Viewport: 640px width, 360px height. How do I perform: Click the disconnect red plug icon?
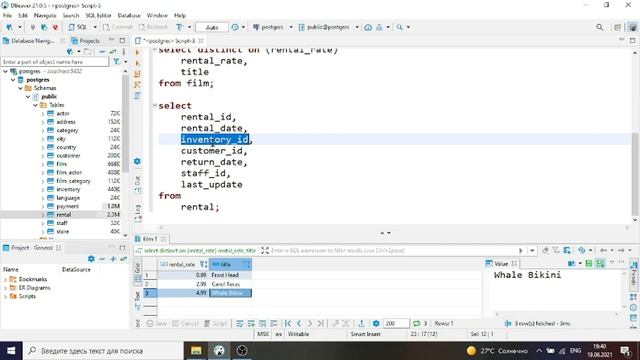coord(56,27)
